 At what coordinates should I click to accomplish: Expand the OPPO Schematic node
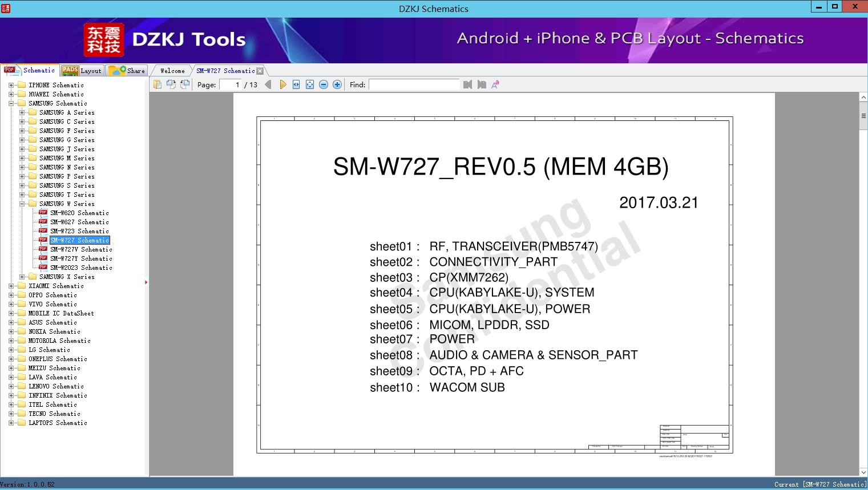pyautogui.click(x=11, y=295)
